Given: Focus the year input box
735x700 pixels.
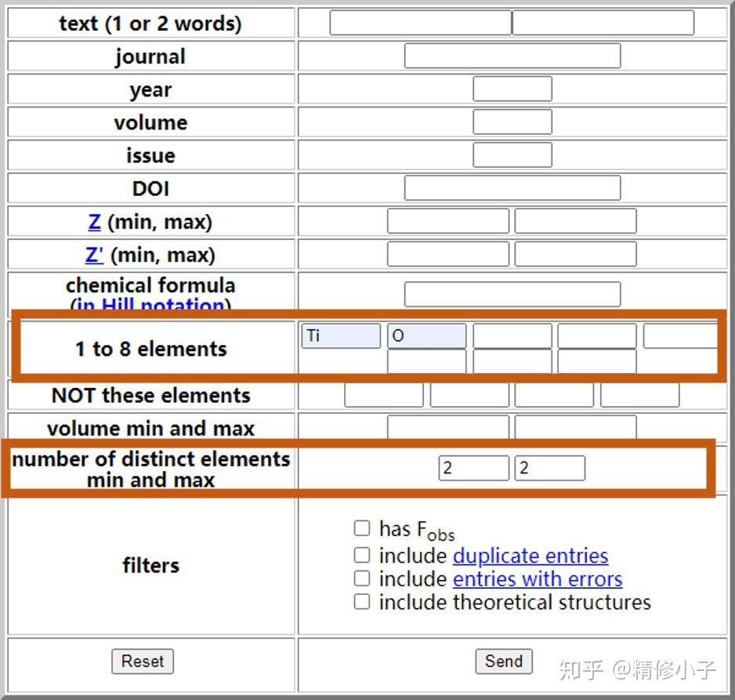Looking at the screenshot, I should [512, 89].
